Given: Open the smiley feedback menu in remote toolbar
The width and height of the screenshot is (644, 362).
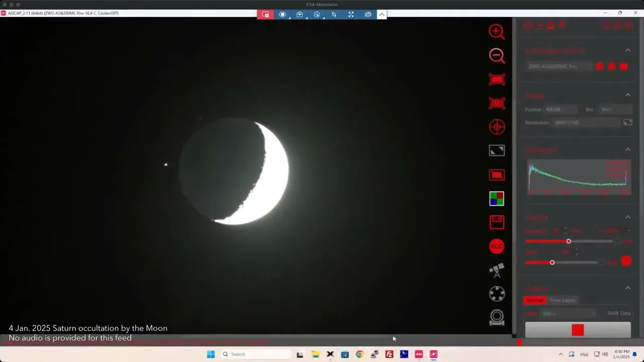Looking at the screenshot, I should point(317,15).
